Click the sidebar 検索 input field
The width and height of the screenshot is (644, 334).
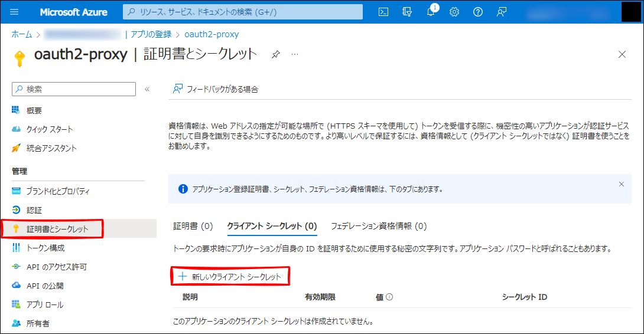point(74,89)
